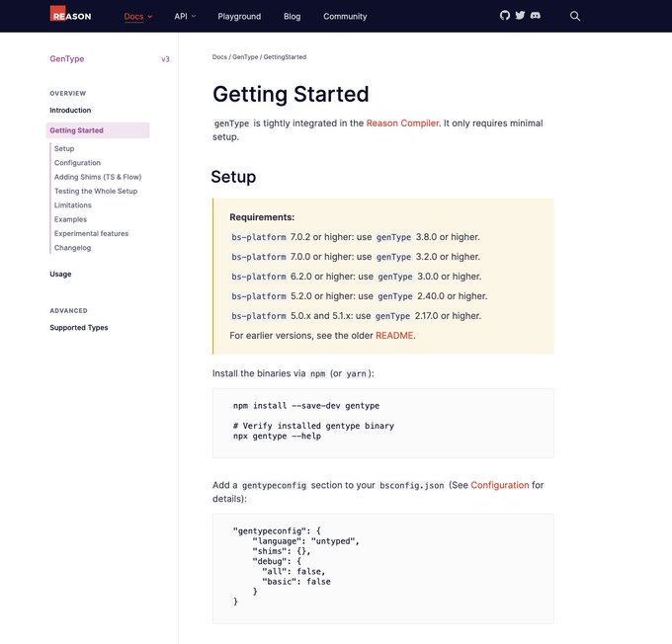
Task: Go to the Reason logo home
Action: pyautogui.click(x=71, y=14)
